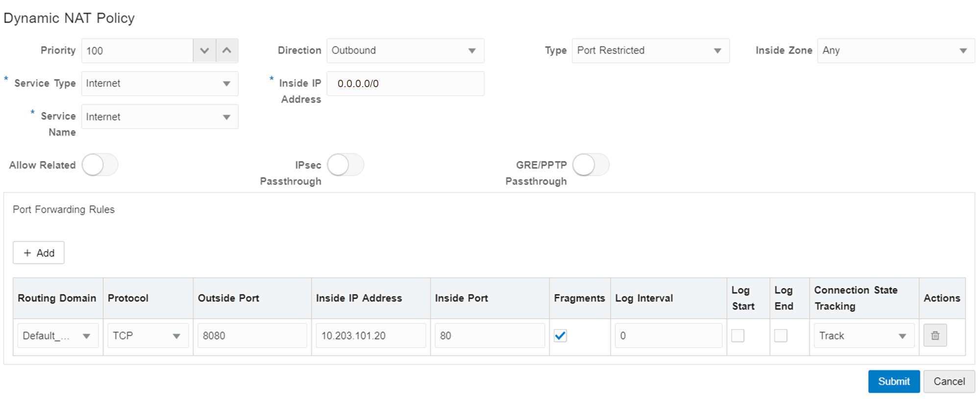
Task: Submit the Dynamic NAT Policy
Action: point(894,381)
